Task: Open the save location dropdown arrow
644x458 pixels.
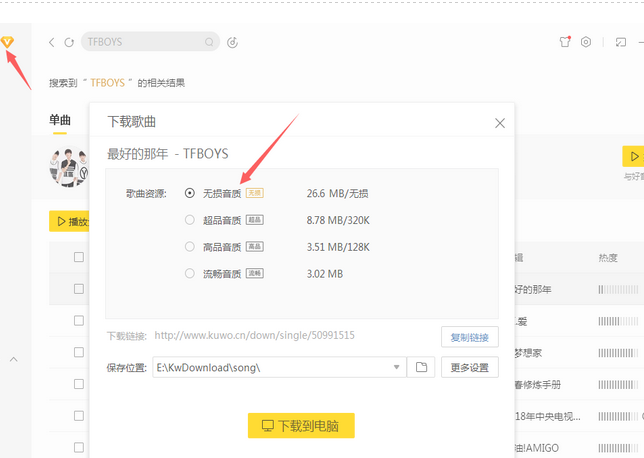Action: (x=396, y=367)
